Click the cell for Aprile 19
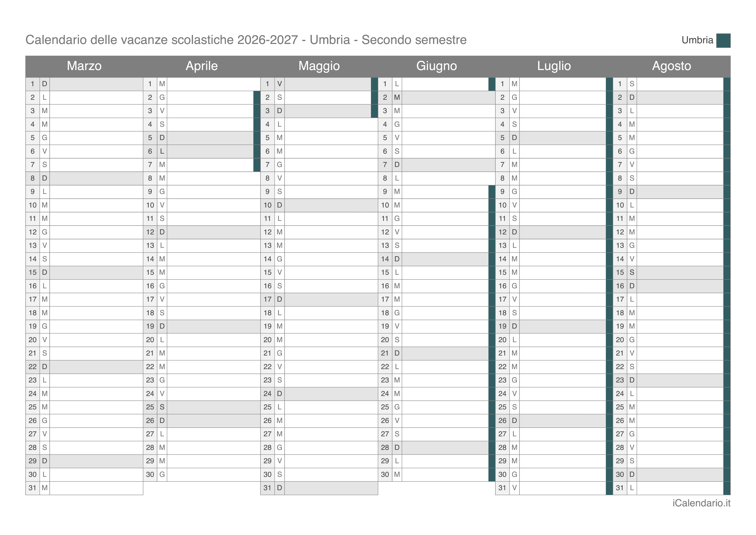The height and width of the screenshot is (535, 756). 214,326
